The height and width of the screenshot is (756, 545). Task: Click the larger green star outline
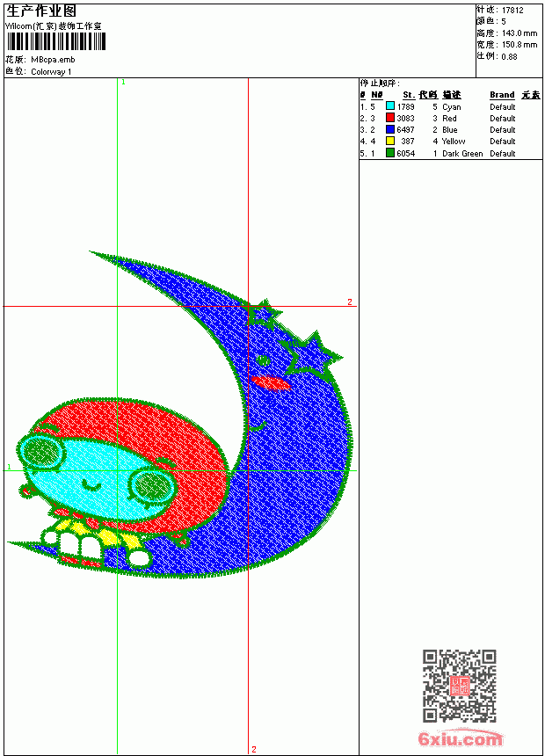(x=314, y=354)
